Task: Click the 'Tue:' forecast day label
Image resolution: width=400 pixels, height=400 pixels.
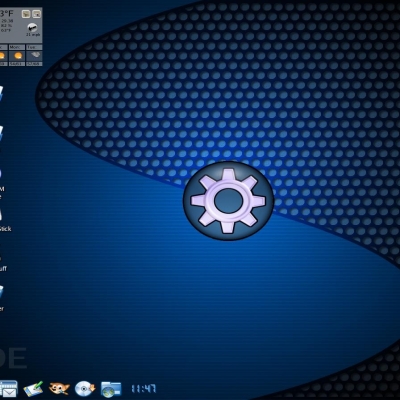Action: pos(33,47)
